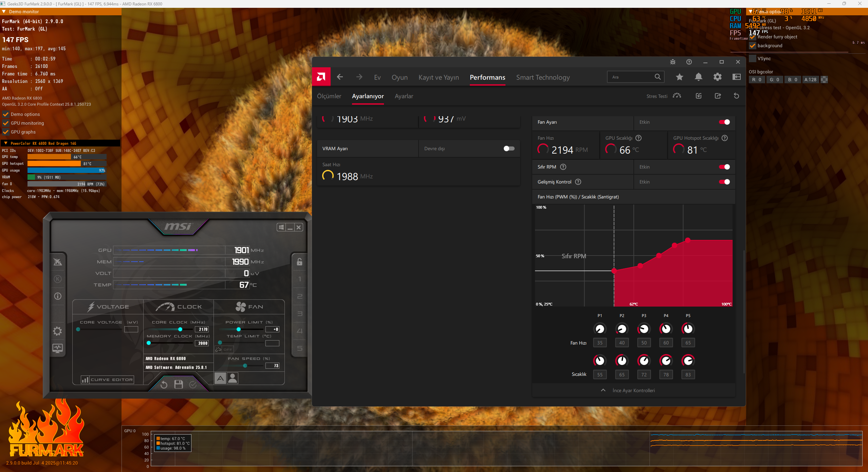Collapse İnce Ayar Kontrolleri section
This screenshot has height=472, width=868.
[x=633, y=390]
